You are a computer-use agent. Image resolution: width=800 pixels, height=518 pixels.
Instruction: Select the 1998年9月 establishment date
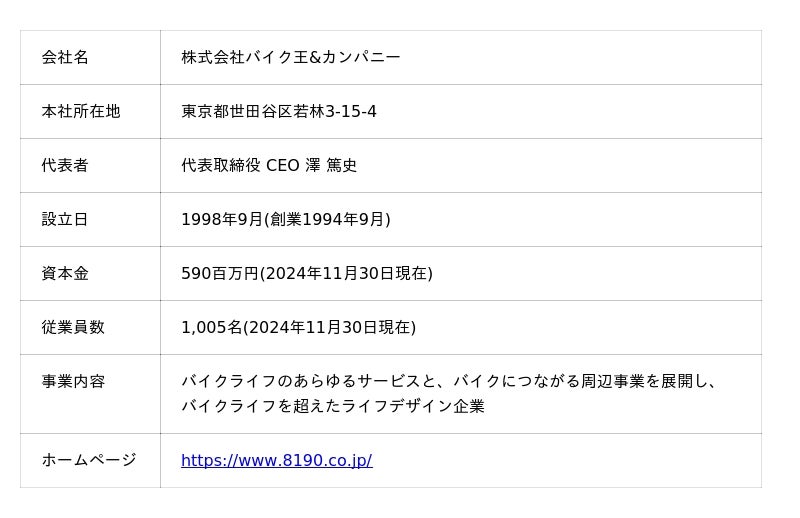[221, 220]
